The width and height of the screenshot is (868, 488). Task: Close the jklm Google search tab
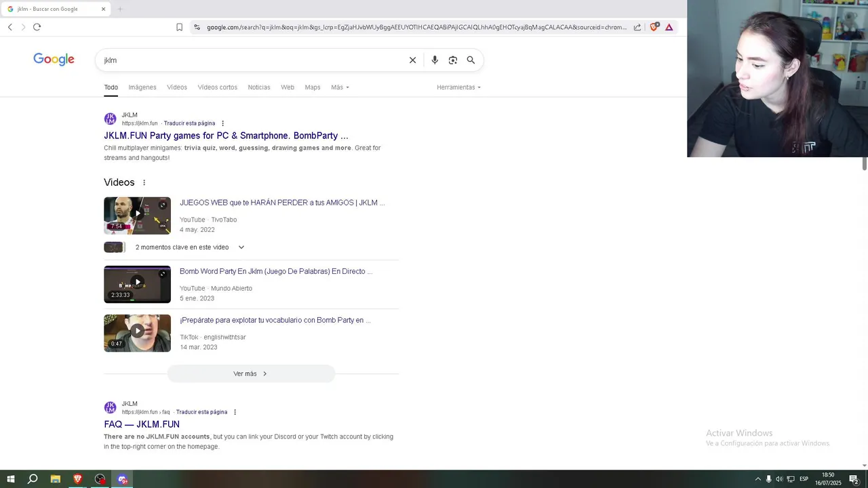coord(103,9)
